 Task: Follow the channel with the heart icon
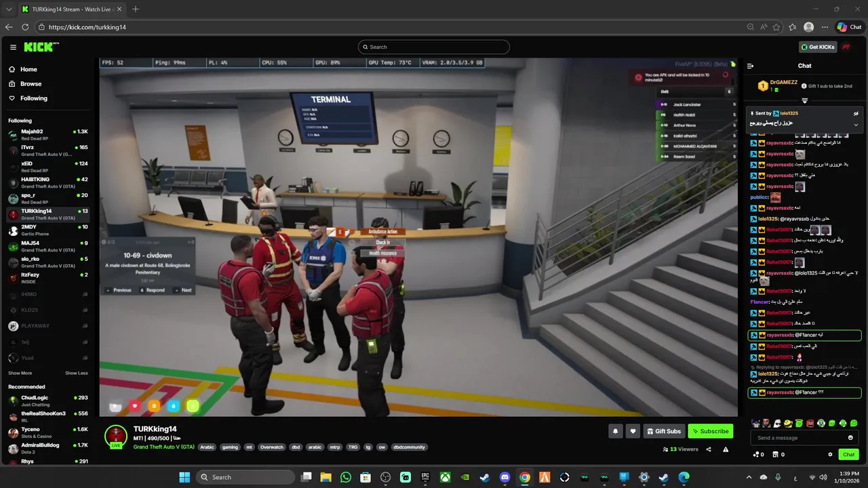(x=633, y=431)
